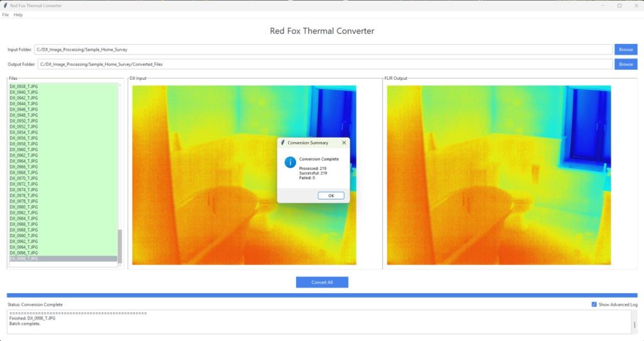This screenshot has height=341, width=644.
Task: Open the Help menu
Action: 18,15
